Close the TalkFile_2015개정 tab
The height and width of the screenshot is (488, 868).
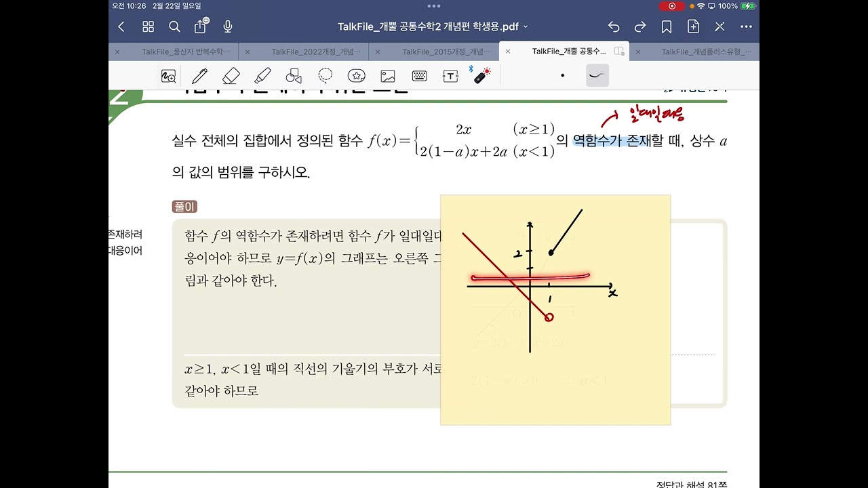(x=378, y=52)
